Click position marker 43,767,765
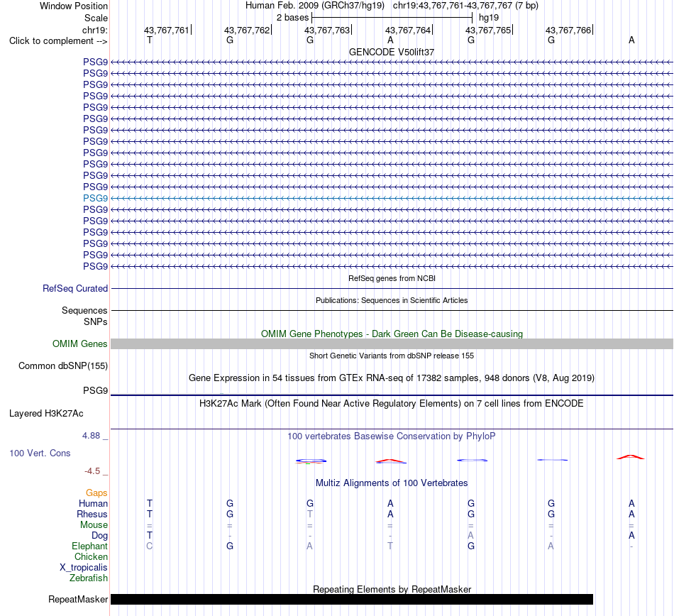 click(x=488, y=30)
